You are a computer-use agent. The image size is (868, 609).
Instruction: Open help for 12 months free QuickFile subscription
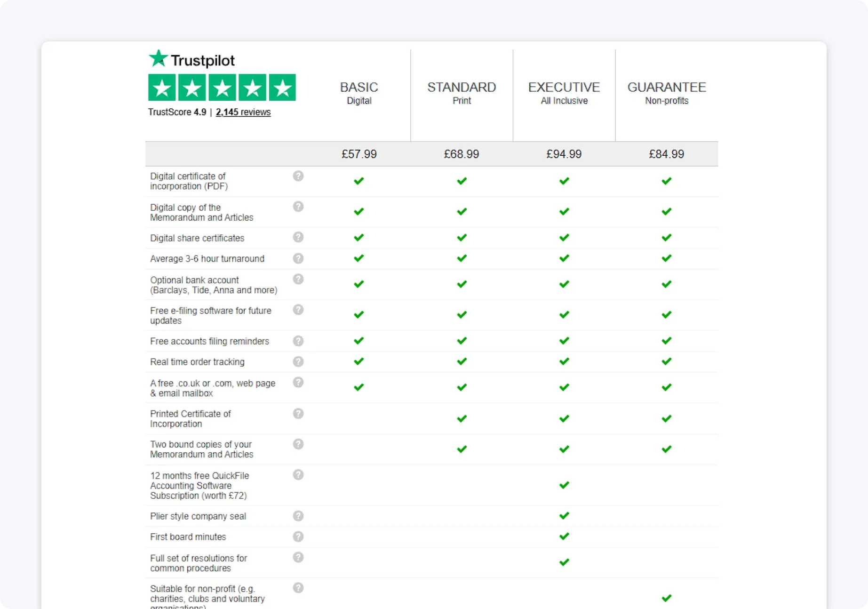(x=298, y=475)
